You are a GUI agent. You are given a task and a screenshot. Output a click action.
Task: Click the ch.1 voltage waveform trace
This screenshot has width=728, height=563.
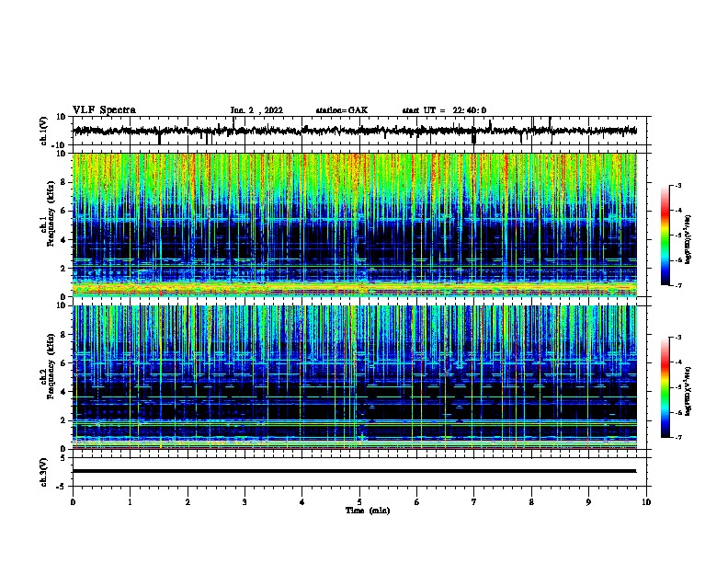click(355, 131)
